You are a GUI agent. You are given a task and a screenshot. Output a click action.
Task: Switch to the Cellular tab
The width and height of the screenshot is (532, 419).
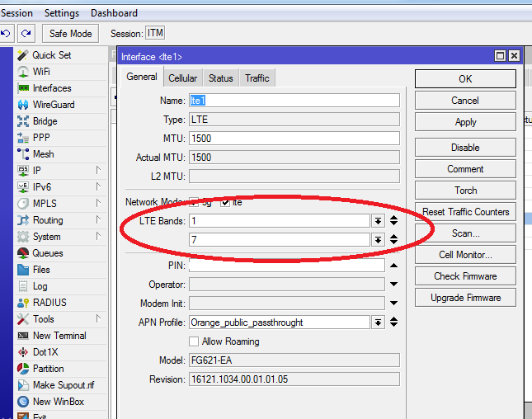click(x=182, y=78)
